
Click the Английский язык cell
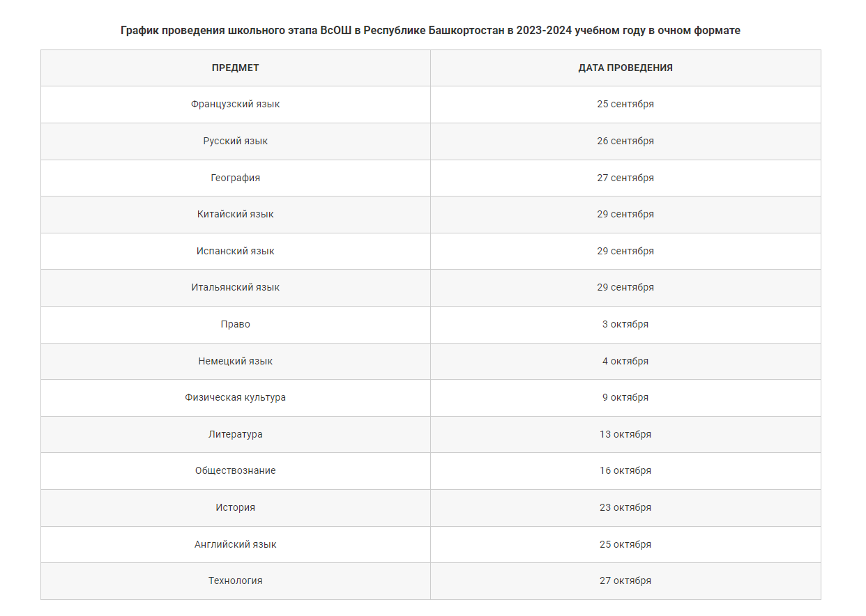click(236, 545)
